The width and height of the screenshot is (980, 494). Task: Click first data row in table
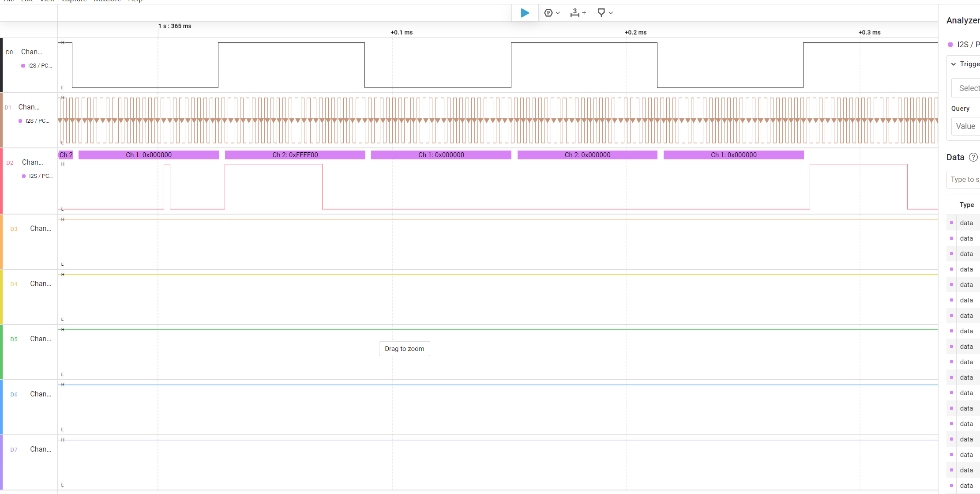pyautogui.click(x=966, y=223)
